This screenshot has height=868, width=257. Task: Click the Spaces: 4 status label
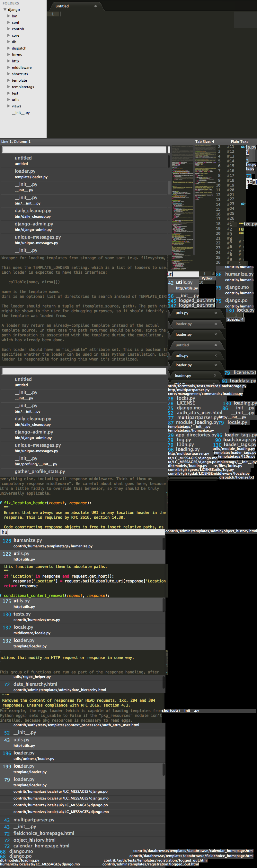click(235, 319)
